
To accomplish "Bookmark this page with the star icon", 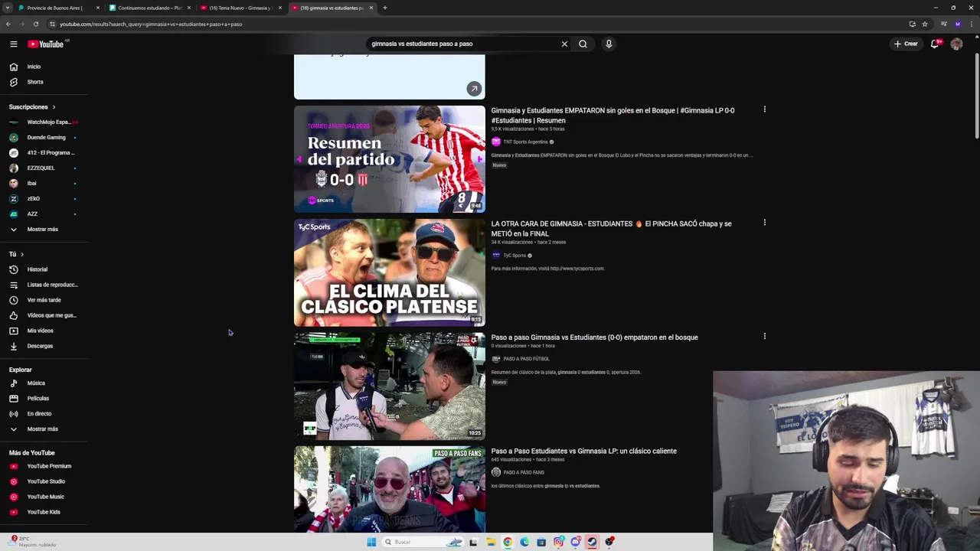I will [925, 24].
